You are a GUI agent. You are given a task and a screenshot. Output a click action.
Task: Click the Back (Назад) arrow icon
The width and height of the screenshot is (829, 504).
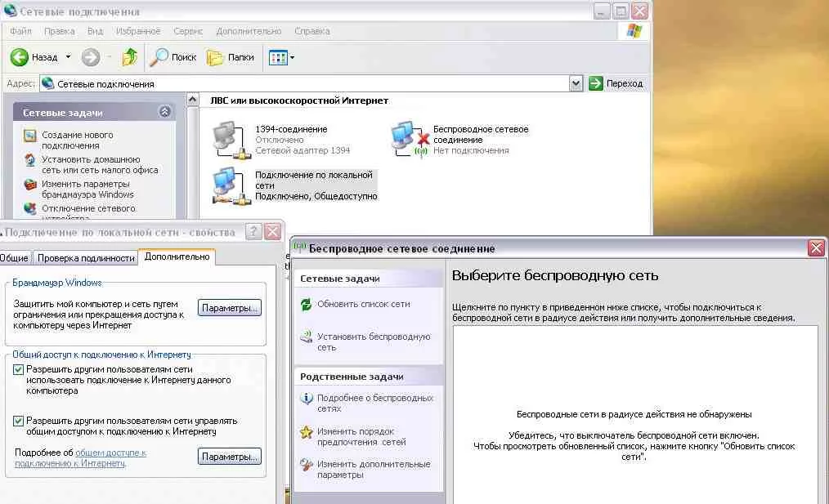19,57
